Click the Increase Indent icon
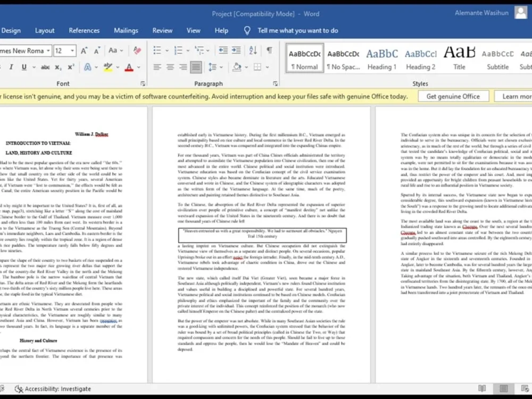This screenshot has width=532, height=399. [x=236, y=51]
